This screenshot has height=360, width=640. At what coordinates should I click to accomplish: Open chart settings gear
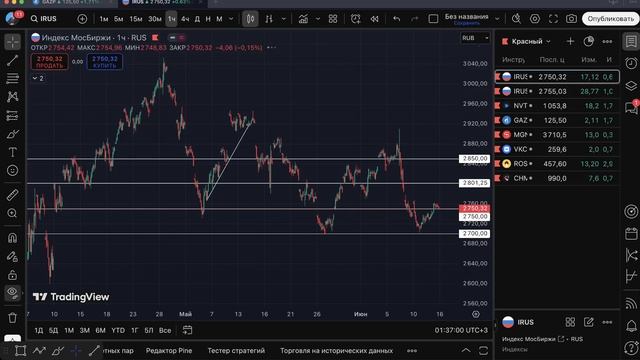coord(535,19)
